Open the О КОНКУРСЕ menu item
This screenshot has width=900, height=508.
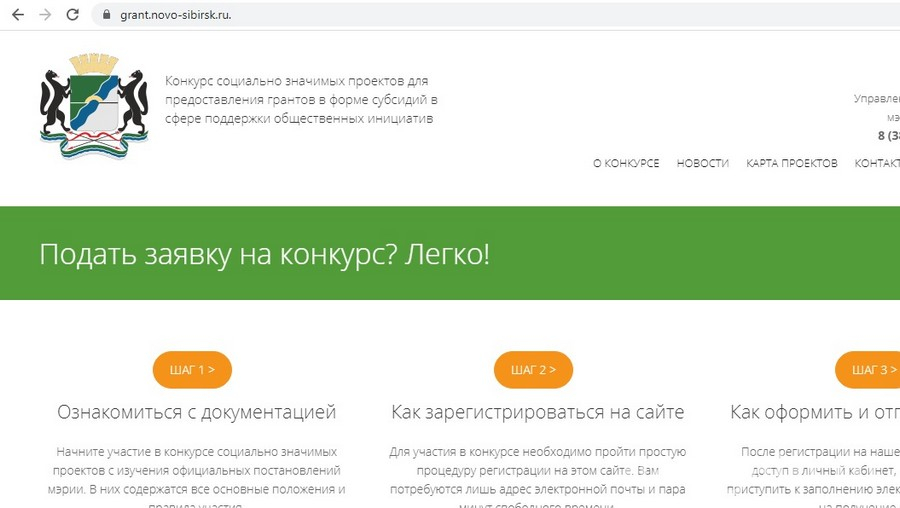[625, 163]
